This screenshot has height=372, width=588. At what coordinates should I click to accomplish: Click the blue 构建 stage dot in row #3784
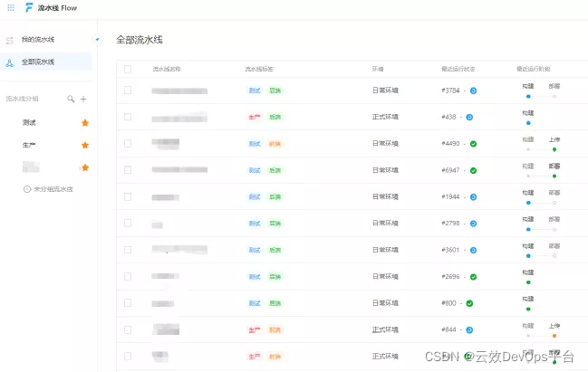coord(528,96)
